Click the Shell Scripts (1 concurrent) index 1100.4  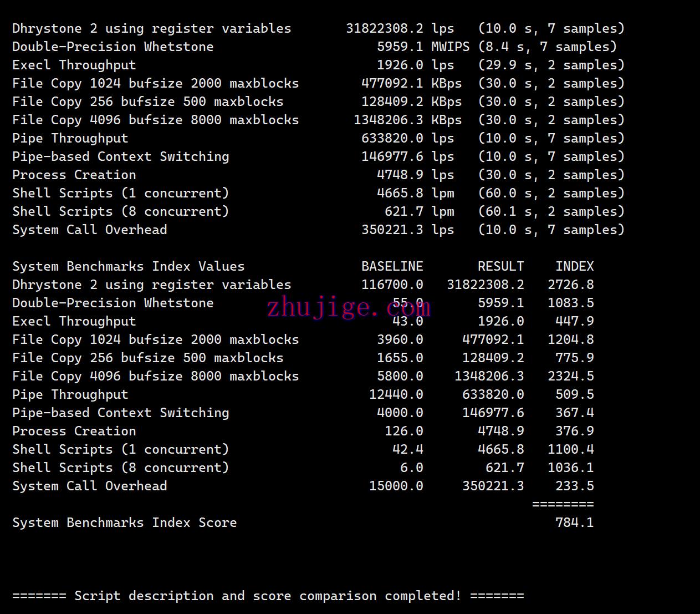[x=570, y=449]
